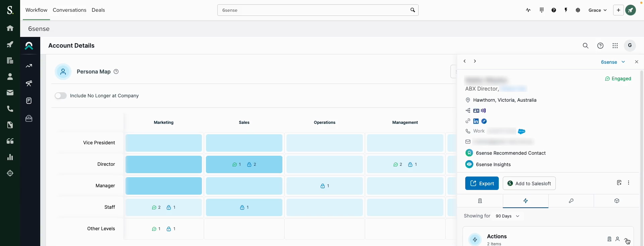Open top bar help question mark icon
644x246 pixels.
coord(554,10)
